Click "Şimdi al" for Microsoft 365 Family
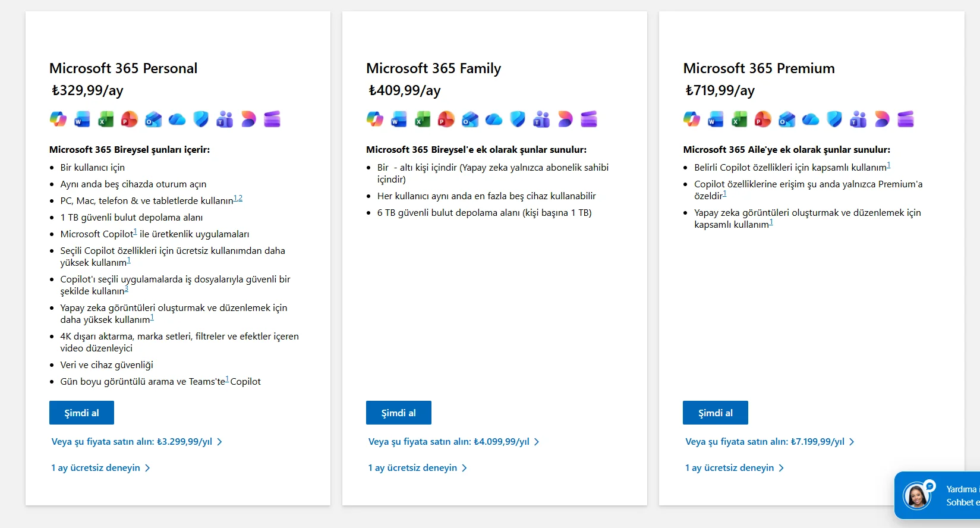 (399, 413)
